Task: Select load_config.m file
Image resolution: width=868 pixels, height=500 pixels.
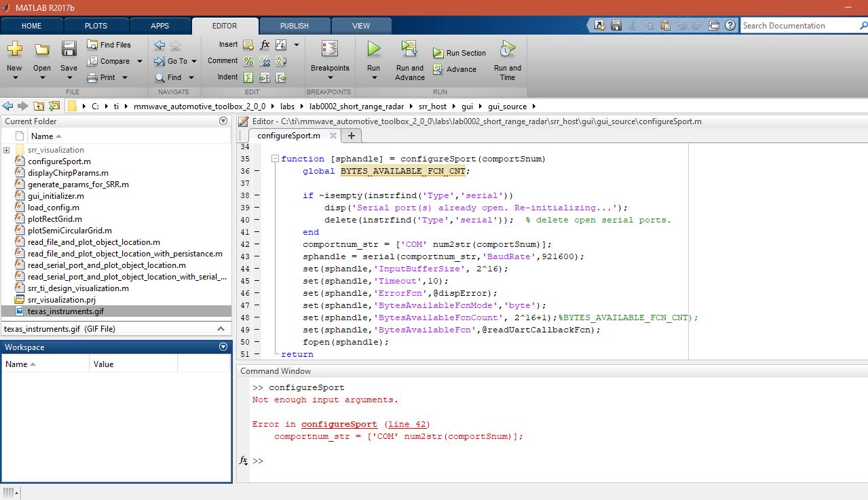Action: click(x=53, y=208)
